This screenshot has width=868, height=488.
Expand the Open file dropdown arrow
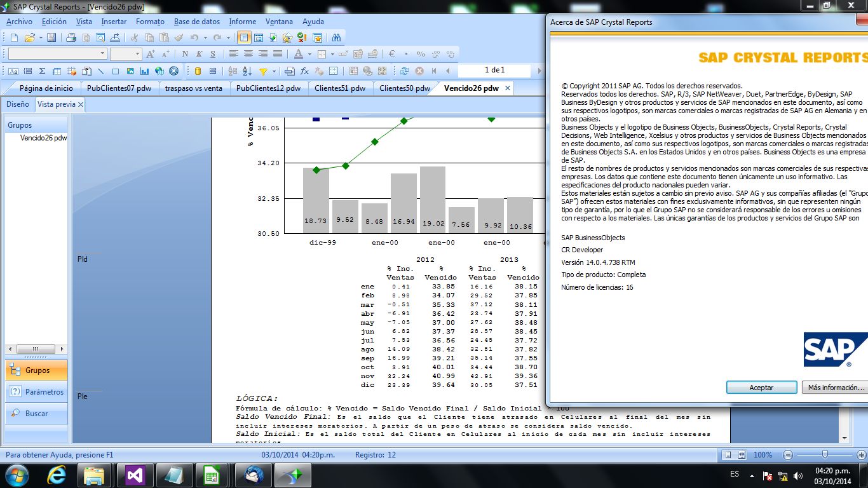point(41,37)
